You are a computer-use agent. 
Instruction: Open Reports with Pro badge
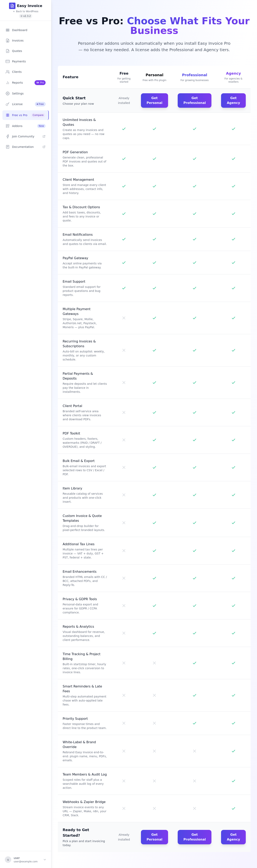(x=26, y=83)
